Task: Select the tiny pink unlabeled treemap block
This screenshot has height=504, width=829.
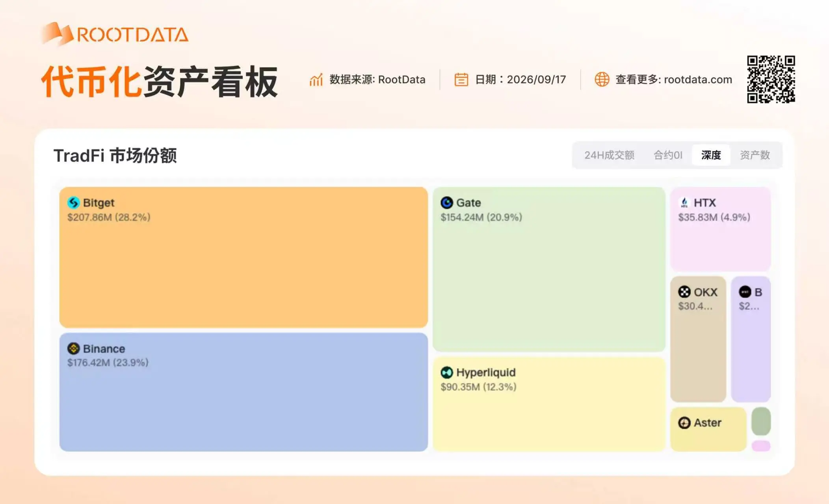Action: (x=761, y=446)
